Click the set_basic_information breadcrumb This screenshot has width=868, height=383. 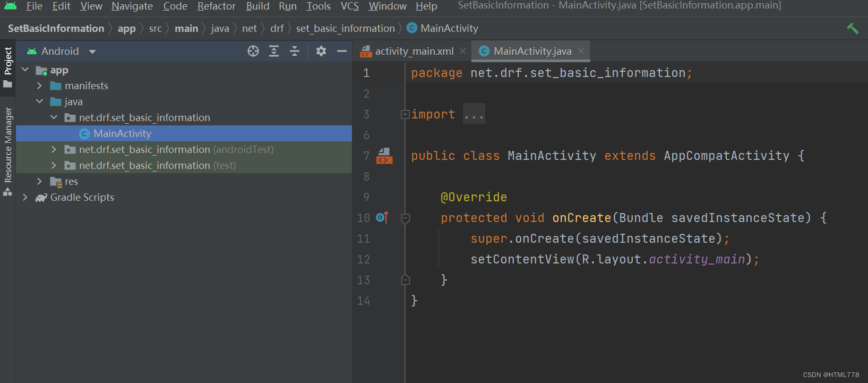(345, 28)
